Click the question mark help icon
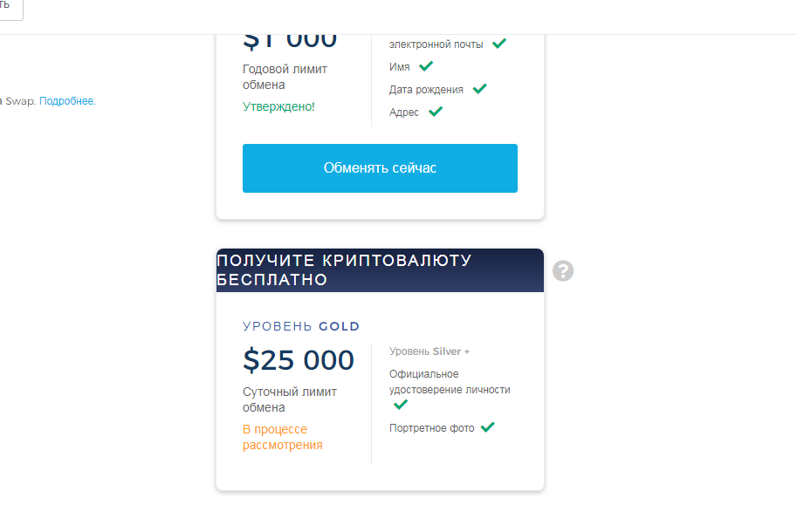This screenshot has height=532, width=797. click(563, 270)
